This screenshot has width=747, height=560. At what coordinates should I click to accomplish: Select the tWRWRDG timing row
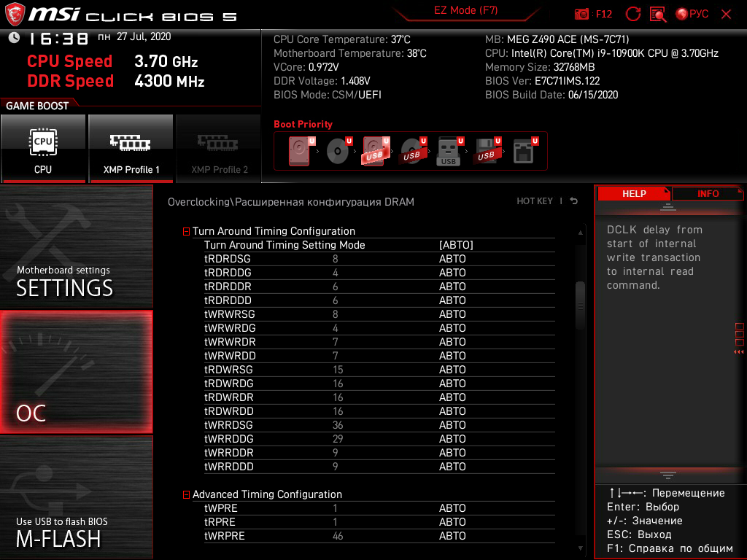coord(379,328)
